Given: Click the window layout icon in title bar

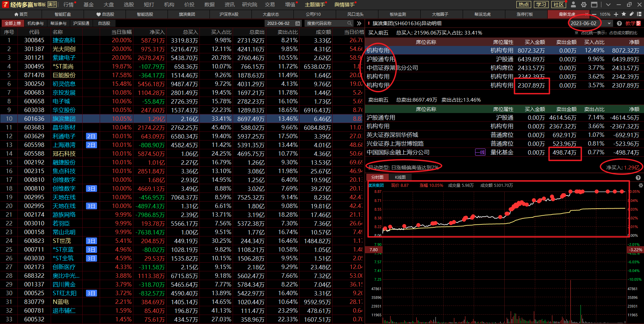Looking at the screenshot, I should click(x=594, y=4).
